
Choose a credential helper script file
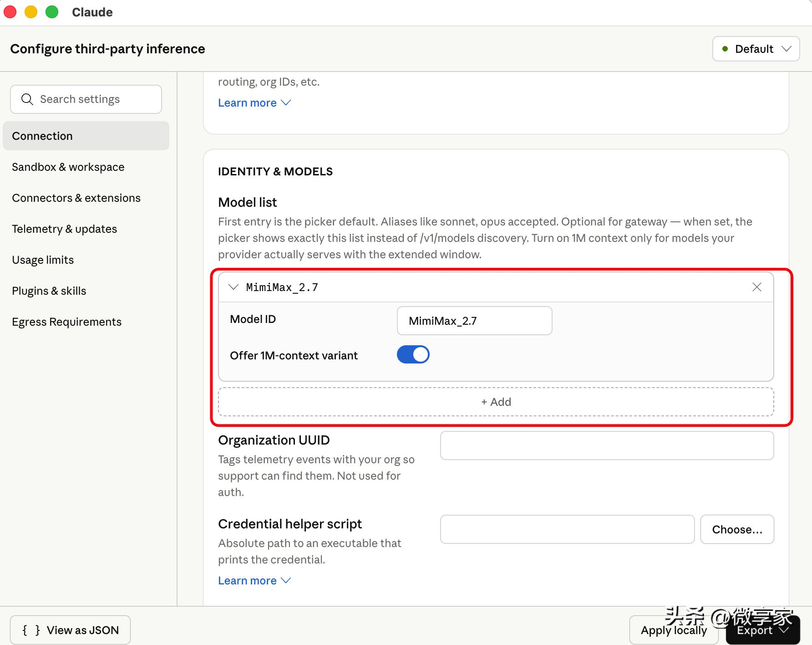pyautogui.click(x=737, y=529)
